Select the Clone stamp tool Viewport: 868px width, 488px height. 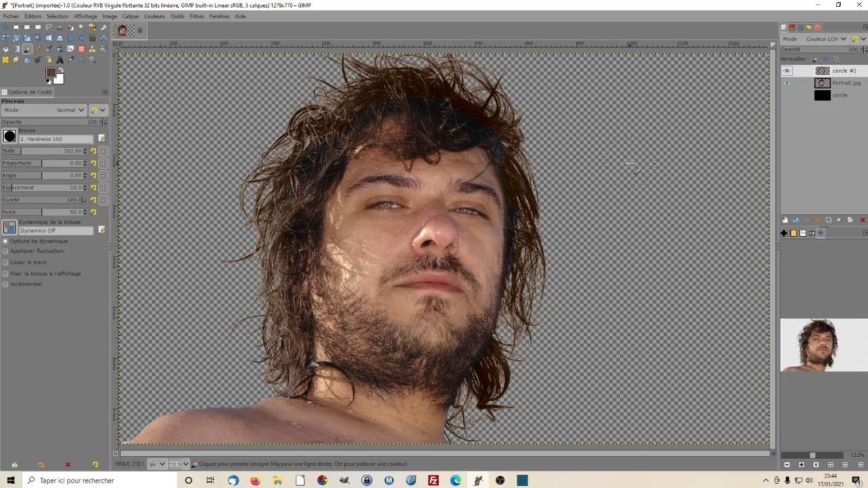tap(92, 49)
